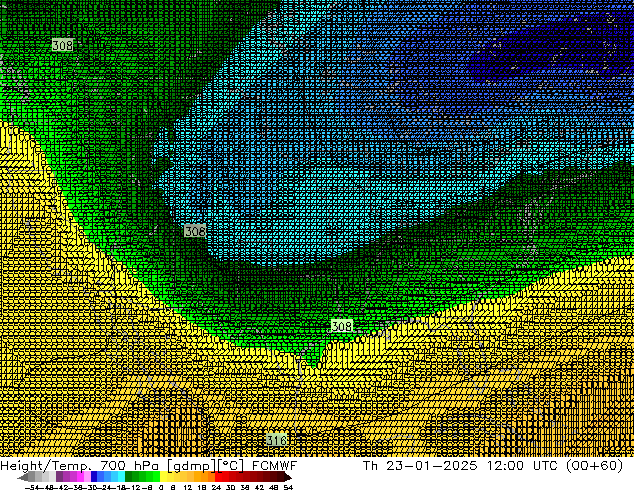Click the 308 label on the green-yellow boundary
The width and height of the screenshot is (634, 490).
(x=342, y=325)
